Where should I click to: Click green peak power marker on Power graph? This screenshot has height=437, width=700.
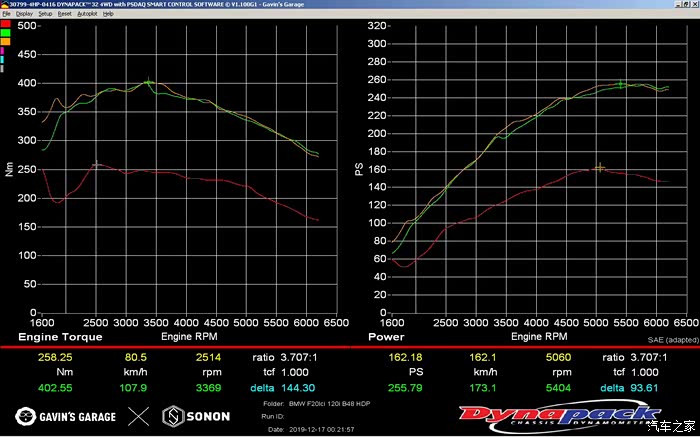click(621, 85)
